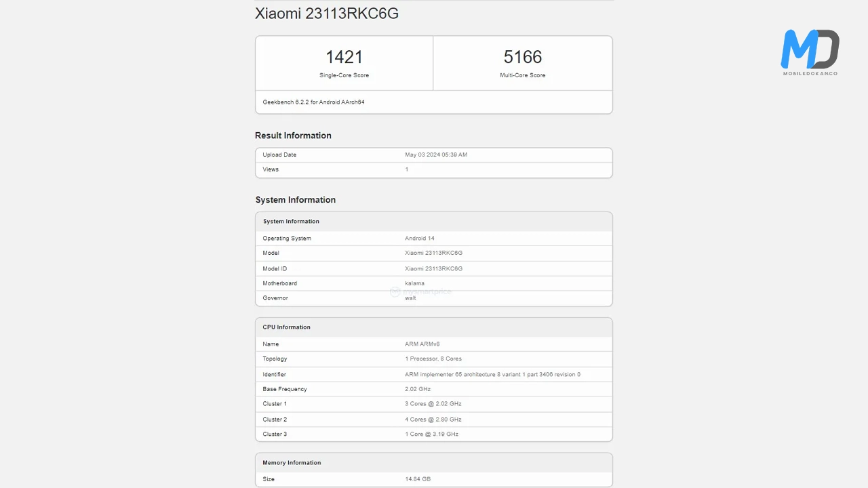Click the Geekbench 6.2.2 for Android text
This screenshot has height=488, width=868.
pos(313,102)
